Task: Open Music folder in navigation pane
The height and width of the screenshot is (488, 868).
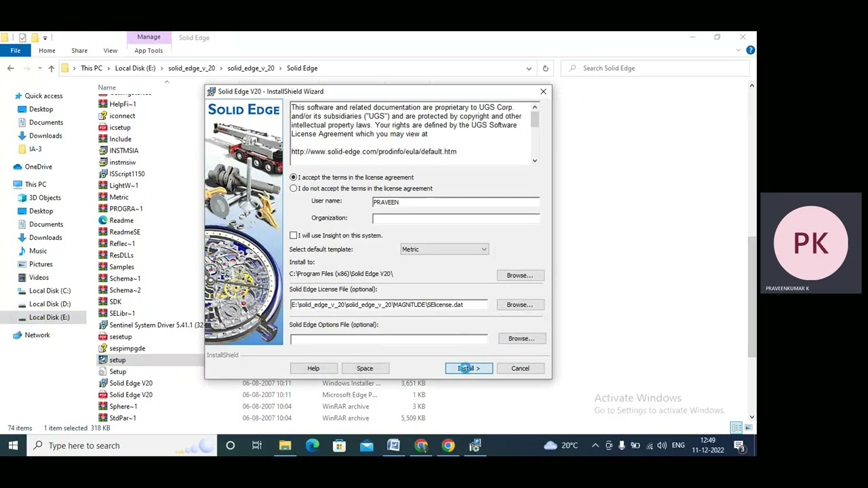Action: pyautogui.click(x=38, y=251)
